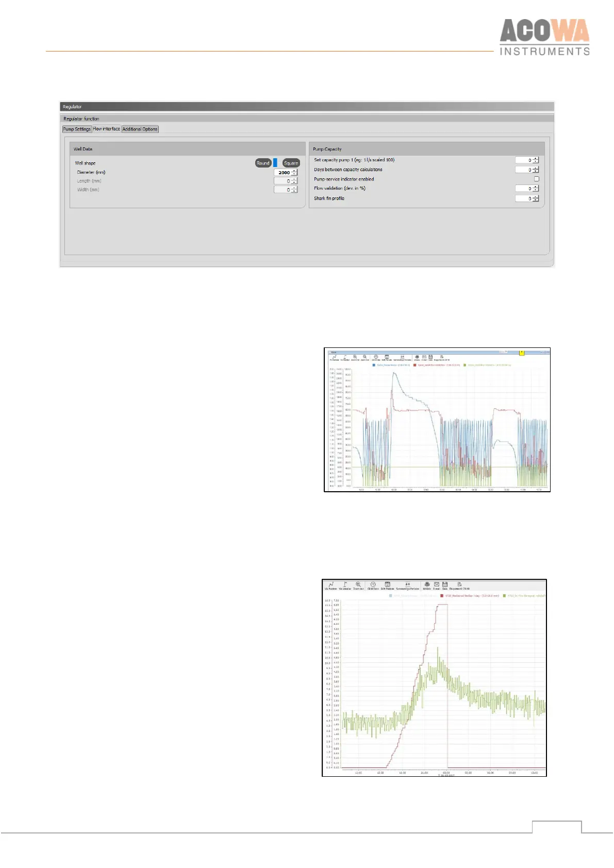The image size is (614, 868).
Task: Click the Set capacity pump 1 field
Action: click(x=524, y=160)
